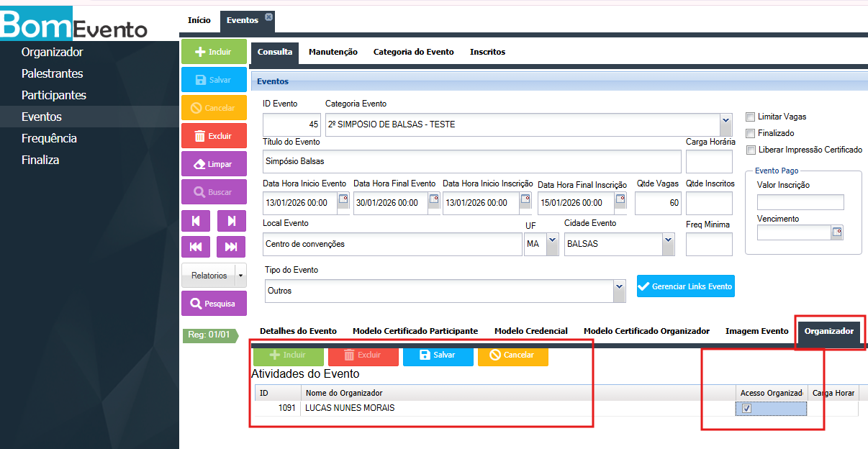Toggle Liberar Impressão Certificado checkbox
This screenshot has height=449, width=868.
point(751,150)
